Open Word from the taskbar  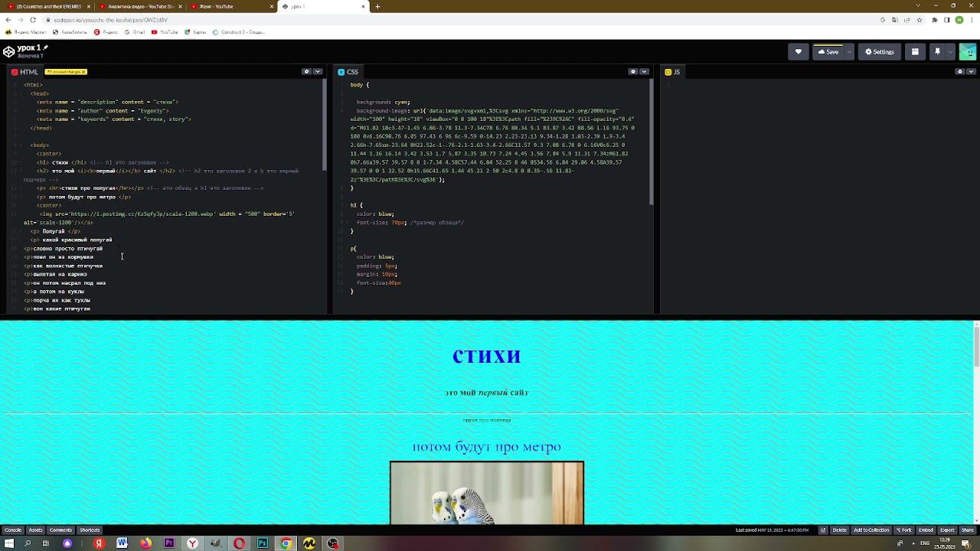[122, 543]
